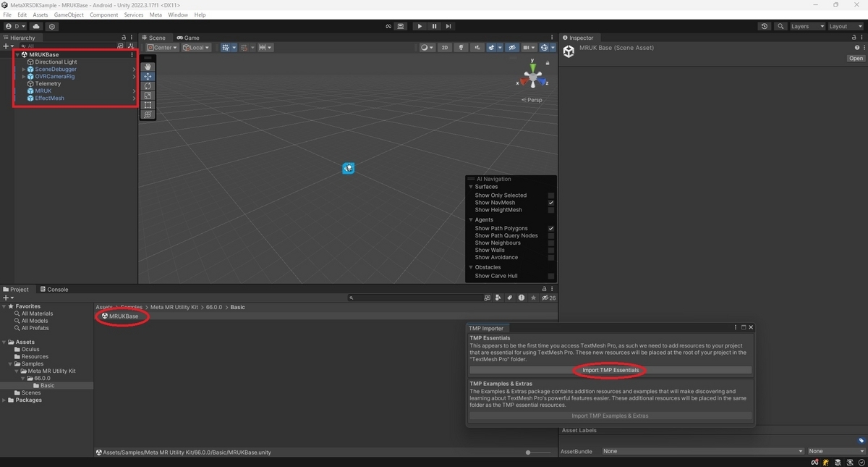The height and width of the screenshot is (467, 868).
Task: Switch to the Console tab
Action: (x=54, y=290)
